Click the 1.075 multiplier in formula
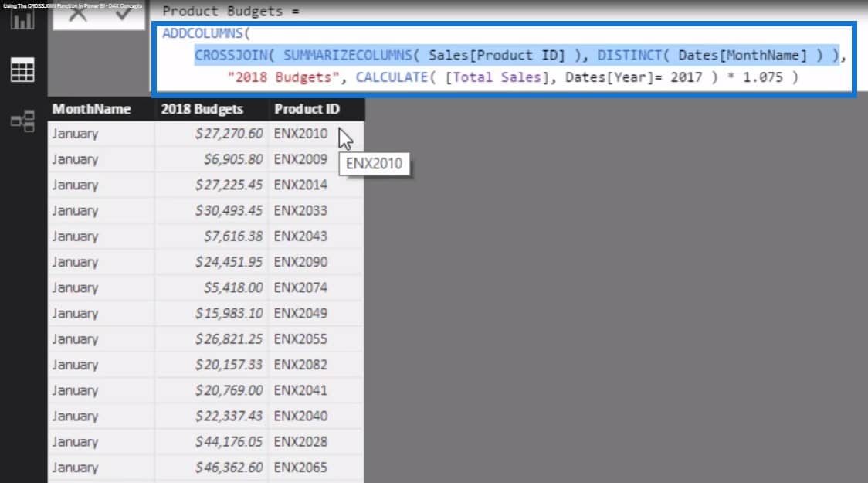 pyautogui.click(x=763, y=77)
